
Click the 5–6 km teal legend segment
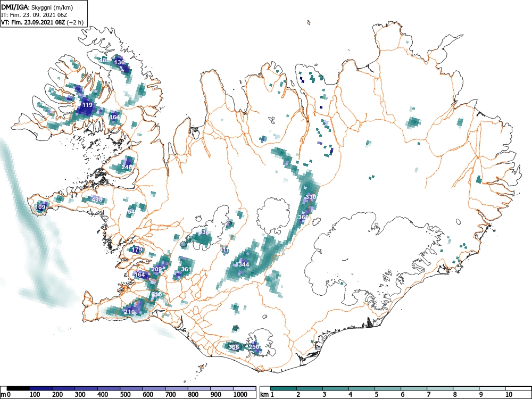tap(388, 388)
